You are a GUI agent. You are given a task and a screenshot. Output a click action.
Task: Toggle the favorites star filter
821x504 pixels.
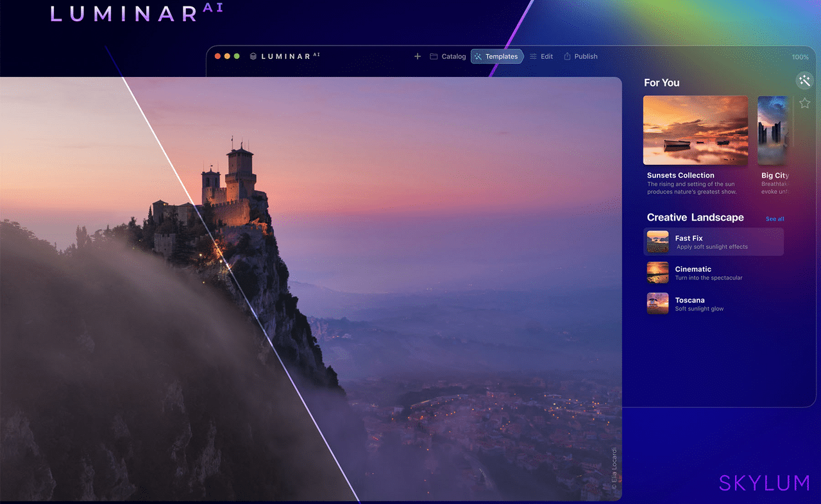(805, 103)
